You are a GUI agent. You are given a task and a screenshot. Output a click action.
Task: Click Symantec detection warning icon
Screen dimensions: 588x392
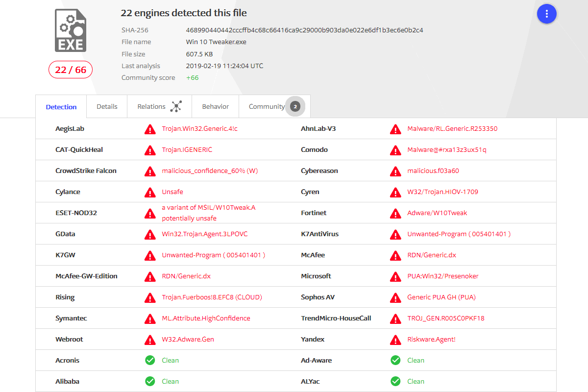coord(150,318)
